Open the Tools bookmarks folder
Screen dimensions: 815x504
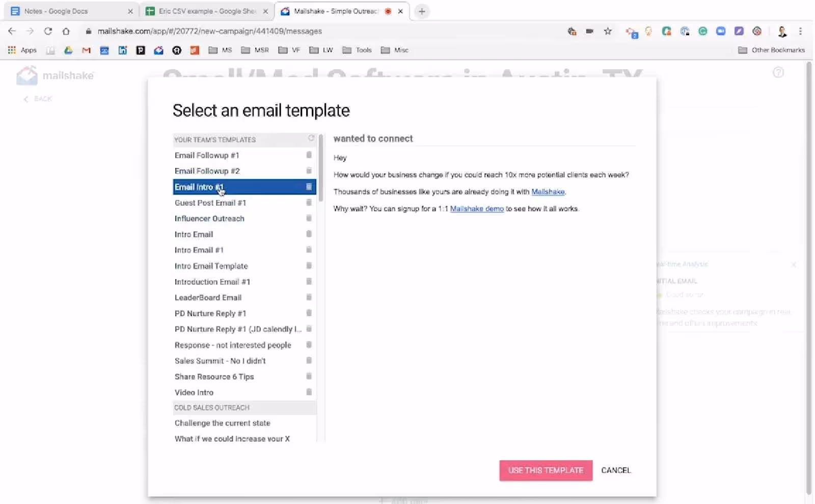click(x=357, y=50)
